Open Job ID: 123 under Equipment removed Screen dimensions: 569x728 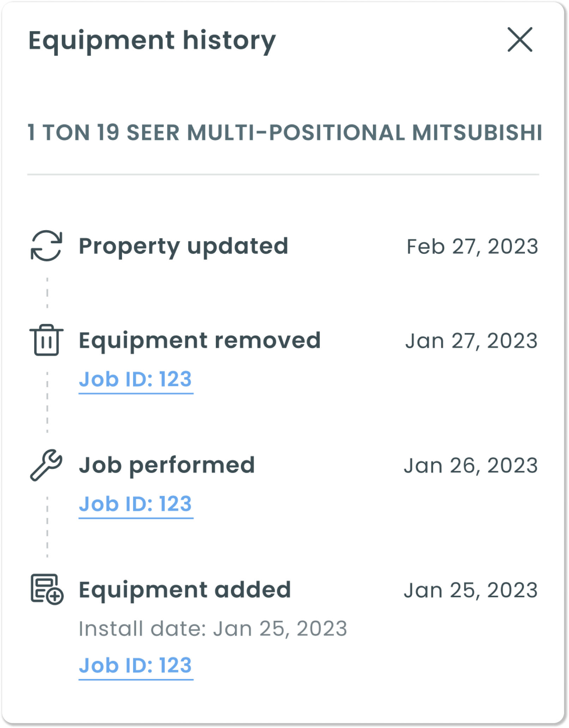[x=136, y=380]
